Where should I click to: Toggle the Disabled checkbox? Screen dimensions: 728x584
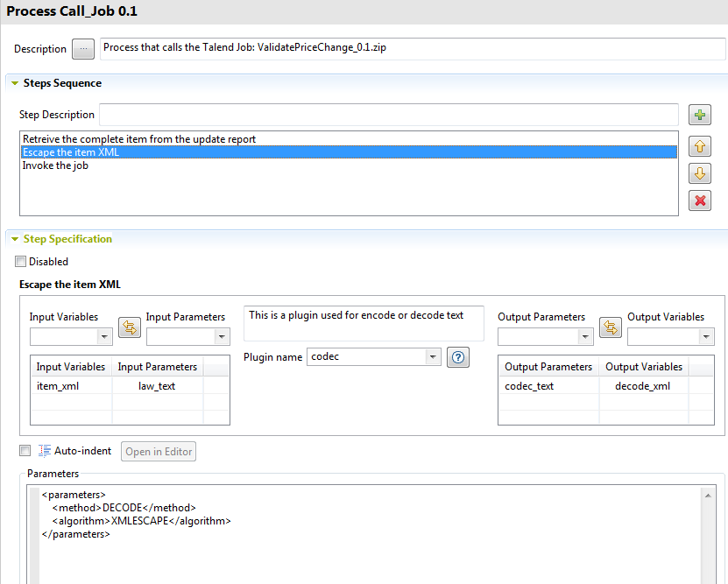coord(21,262)
